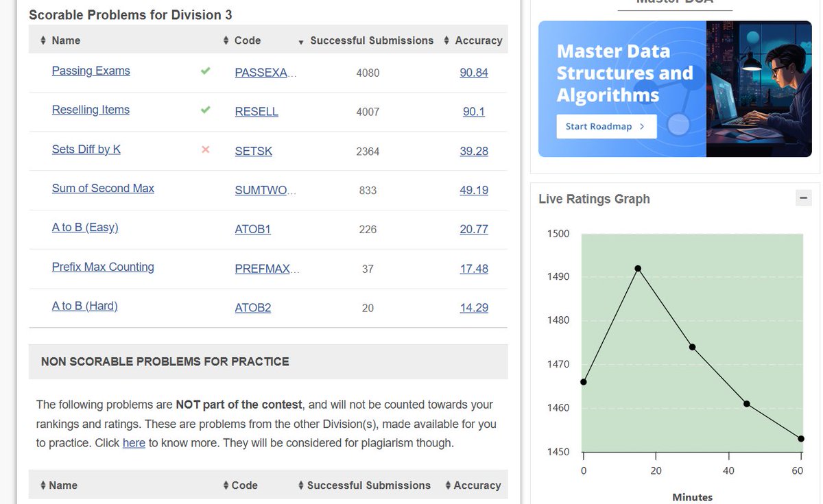
Task: Click the 226 submissions count
Action: (368, 230)
